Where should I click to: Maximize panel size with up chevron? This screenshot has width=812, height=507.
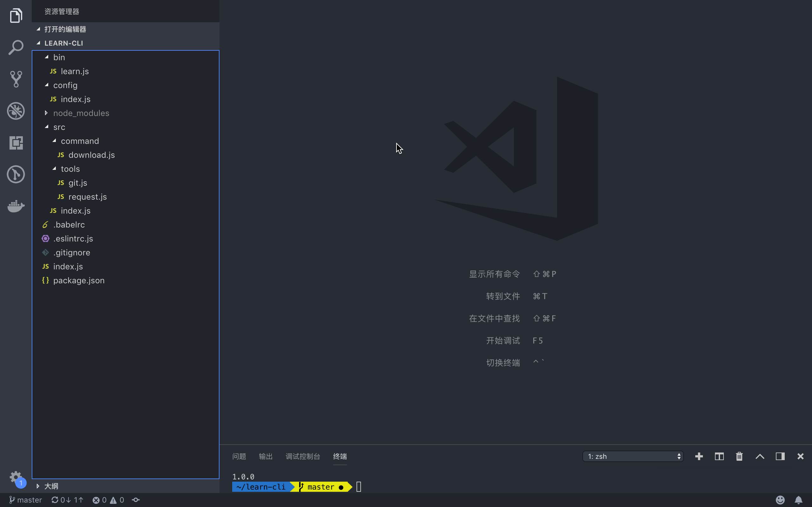tap(760, 456)
